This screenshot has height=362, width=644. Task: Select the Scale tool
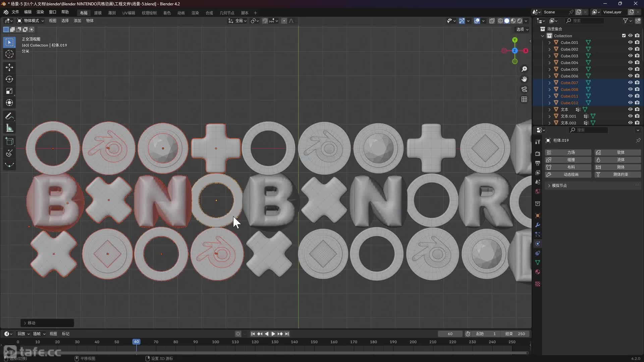point(9,91)
